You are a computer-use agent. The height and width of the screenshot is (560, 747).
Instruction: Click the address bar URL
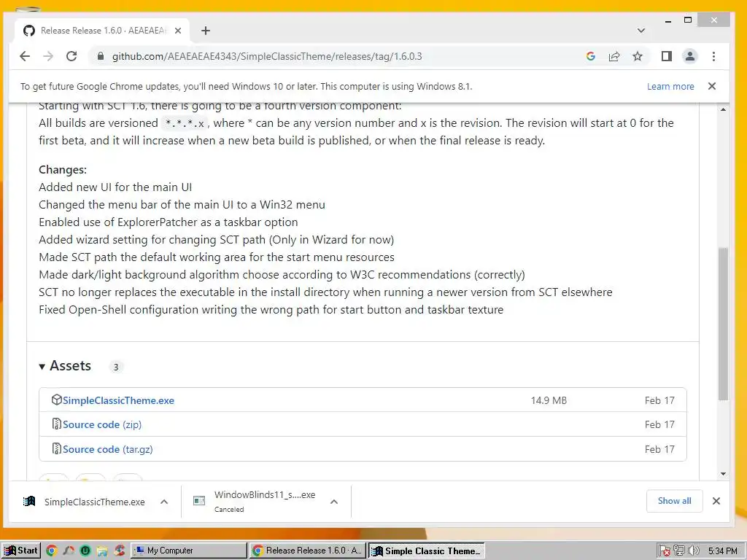click(267, 56)
